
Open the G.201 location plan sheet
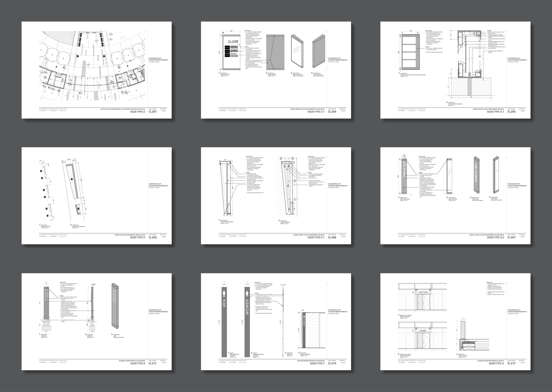(x=97, y=70)
